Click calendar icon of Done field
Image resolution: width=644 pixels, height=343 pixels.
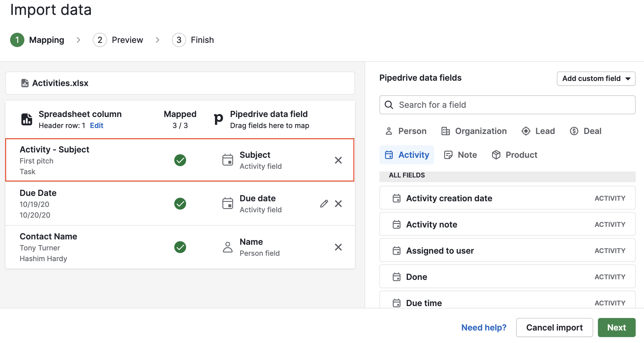click(x=397, y=277)
